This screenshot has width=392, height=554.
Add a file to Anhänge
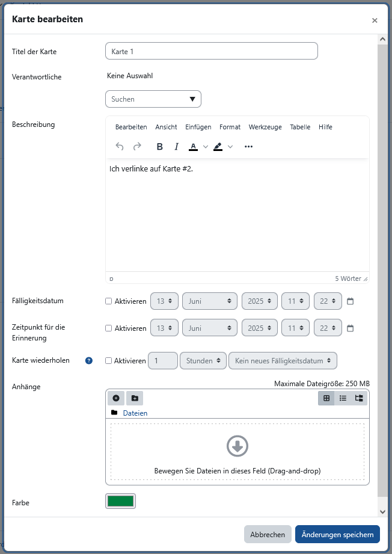116,398
